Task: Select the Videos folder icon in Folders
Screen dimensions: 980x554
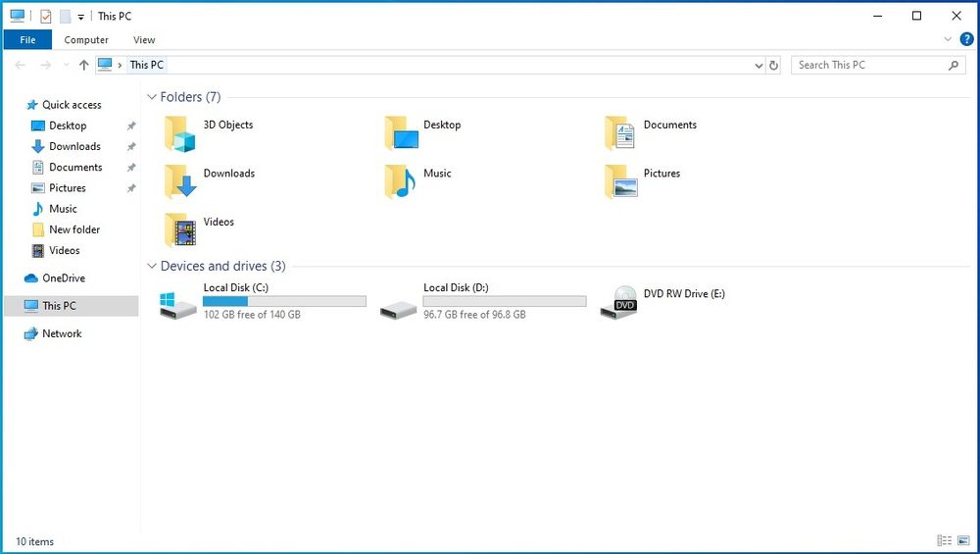Action: [180, 230]
